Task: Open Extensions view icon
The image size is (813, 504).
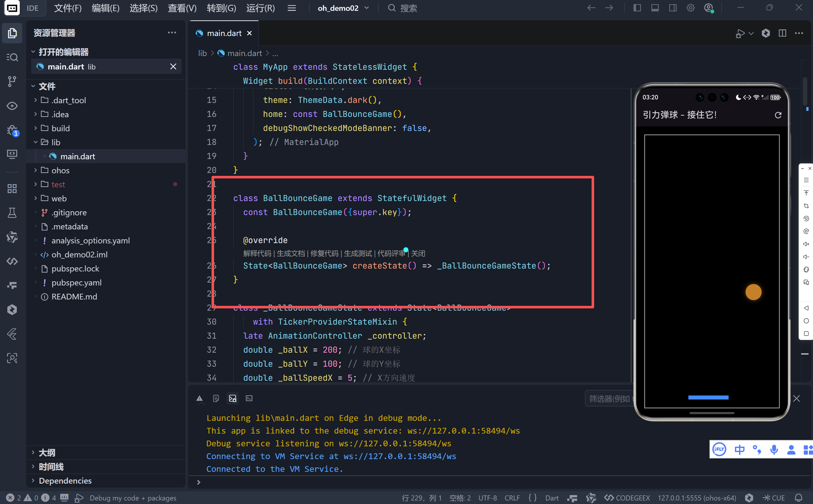Action: (12, 189)
